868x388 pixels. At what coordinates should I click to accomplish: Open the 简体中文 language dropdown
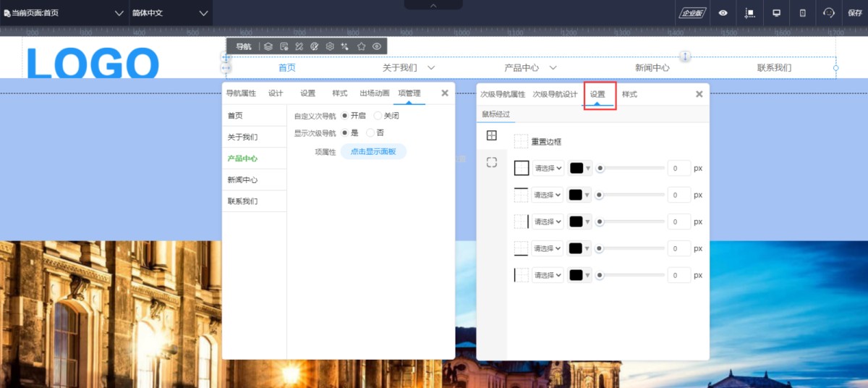[x=171, y=13]
